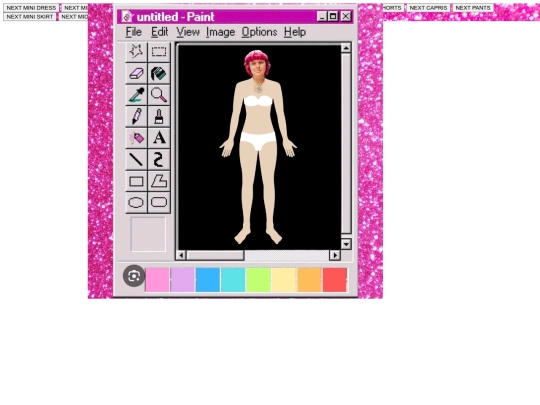Choose the lime green color swatch

[x=258, y=280]
